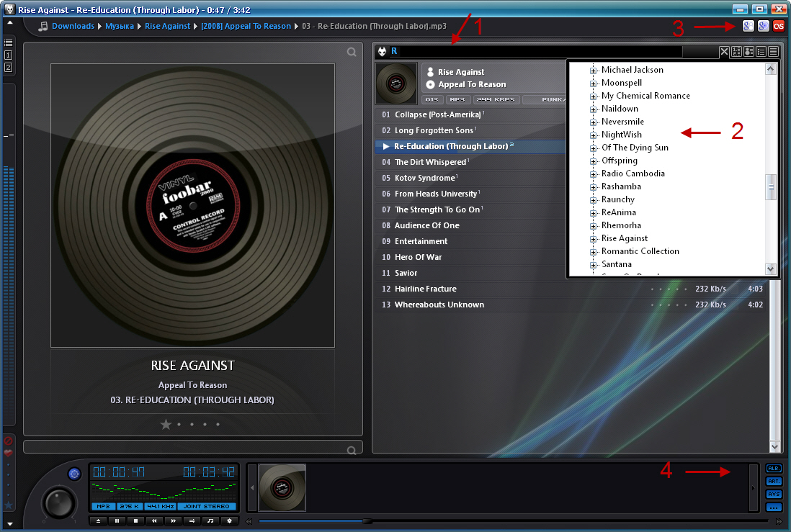Select the track Hero Of War
This screenshot has height=532, width=791.
[x=418, y=257]
